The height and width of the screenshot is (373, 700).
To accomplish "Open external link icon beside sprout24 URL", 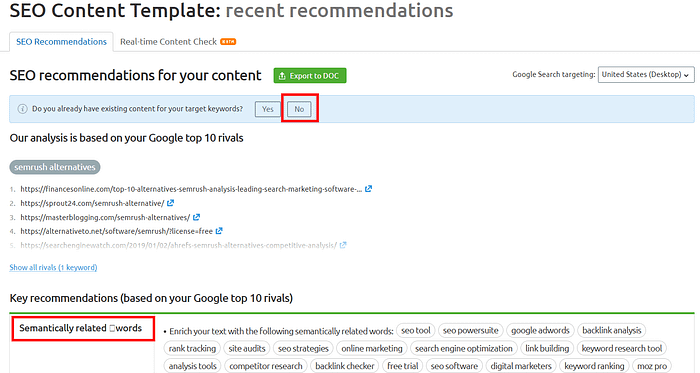I will [170, 203].
